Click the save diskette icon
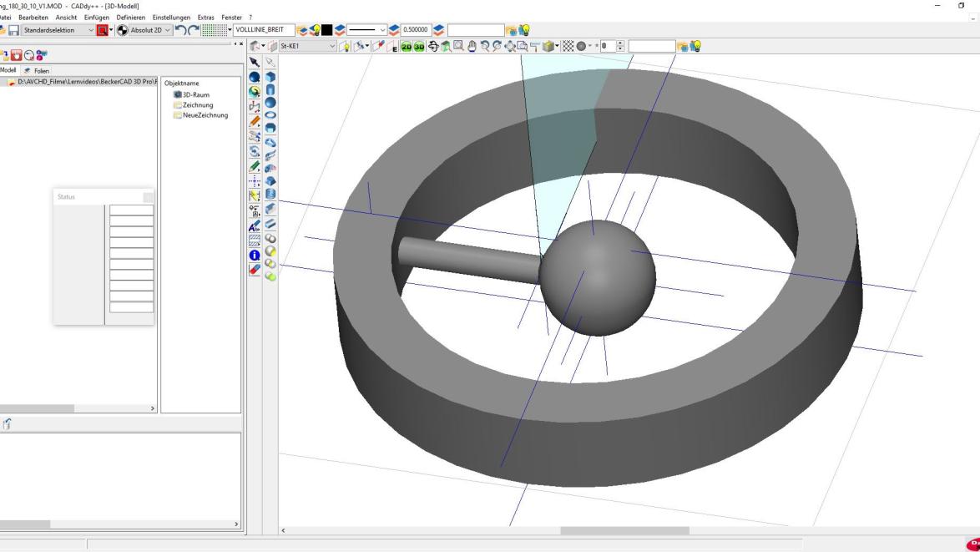Image resolution: width=980 pixels, height=552 pixels. 13,31
